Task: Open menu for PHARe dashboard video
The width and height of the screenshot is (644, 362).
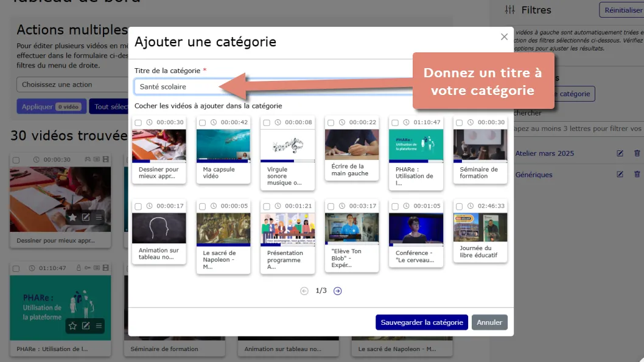Action: [99, 325]
